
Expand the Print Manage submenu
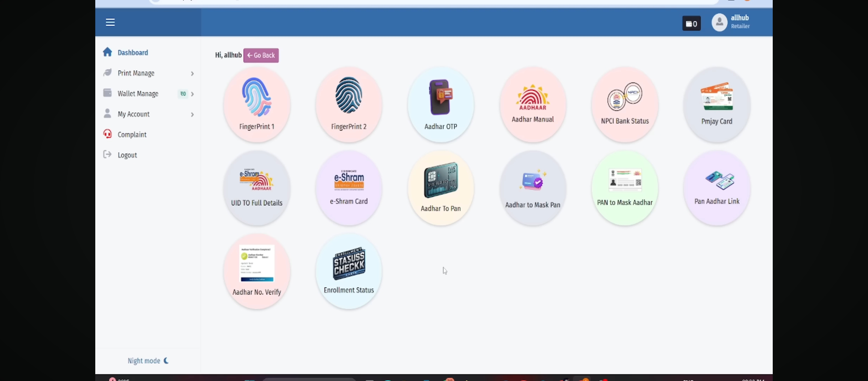pyautogui.click(x=148, y=73)
